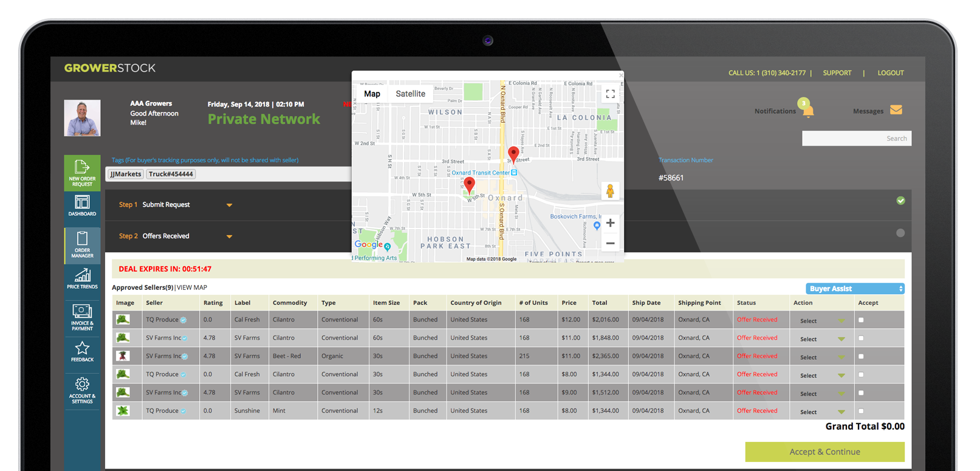Viewport: 980px width, 471px height.
Task: Open Select action dropdown for $1,848.00 row
Action: point(822,339)
